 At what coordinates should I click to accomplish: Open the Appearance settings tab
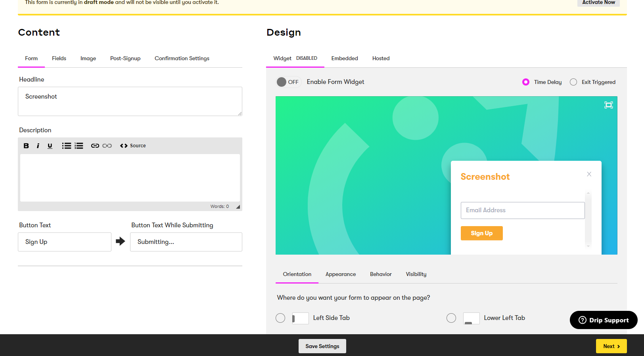(x=341, y=274)
